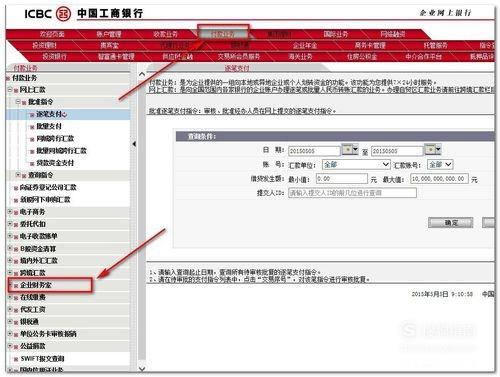Open the 国际业务 menu tab
This screenshot has height=377, width=500.
(336, 34)
